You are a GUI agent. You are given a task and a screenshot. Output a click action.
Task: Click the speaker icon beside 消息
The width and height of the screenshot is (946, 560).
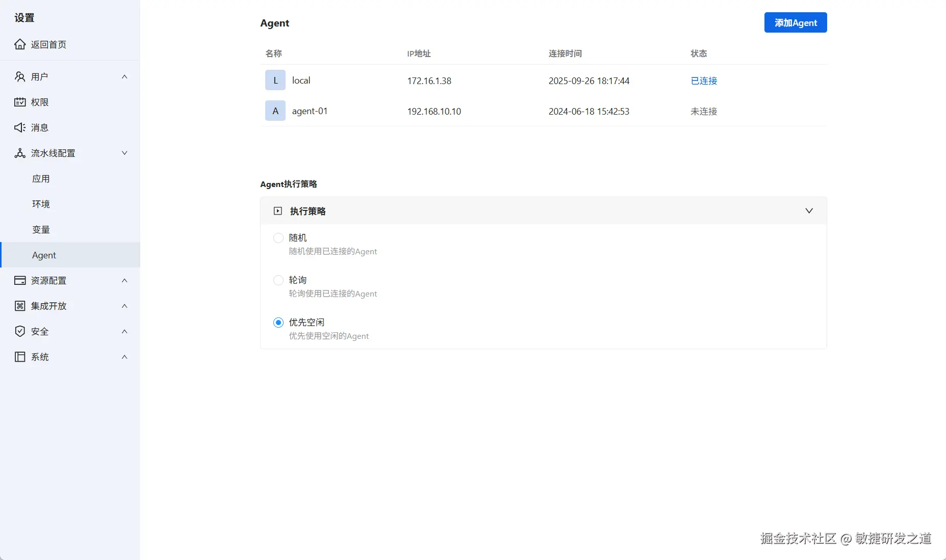[x=20, y=127]
